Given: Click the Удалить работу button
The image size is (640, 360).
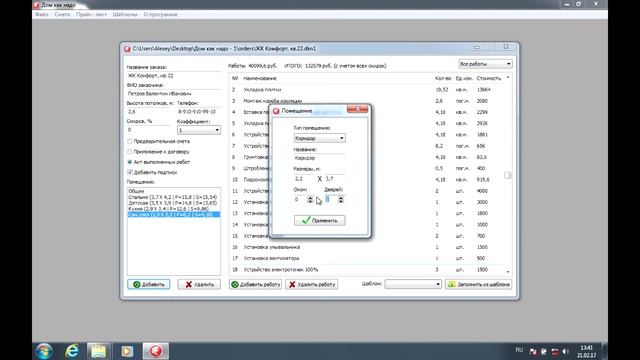Looking at the screenshot, I should (x=311, y=284).
